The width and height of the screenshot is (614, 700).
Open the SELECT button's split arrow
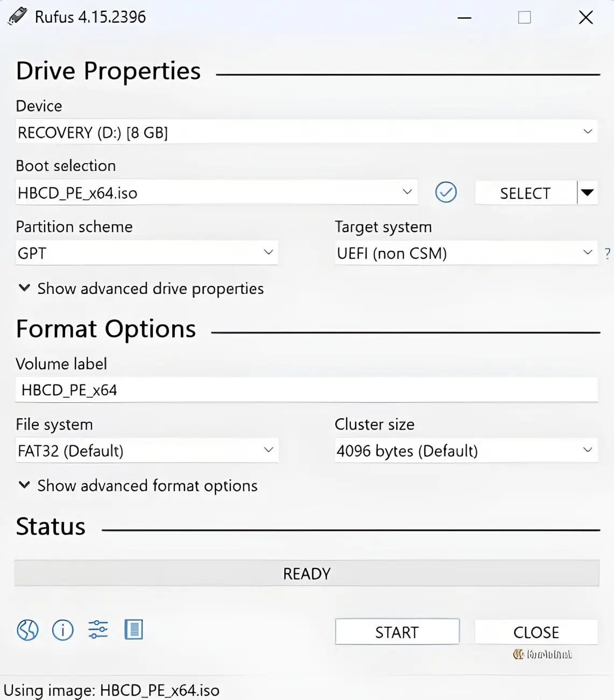click(x=588, y=193)
